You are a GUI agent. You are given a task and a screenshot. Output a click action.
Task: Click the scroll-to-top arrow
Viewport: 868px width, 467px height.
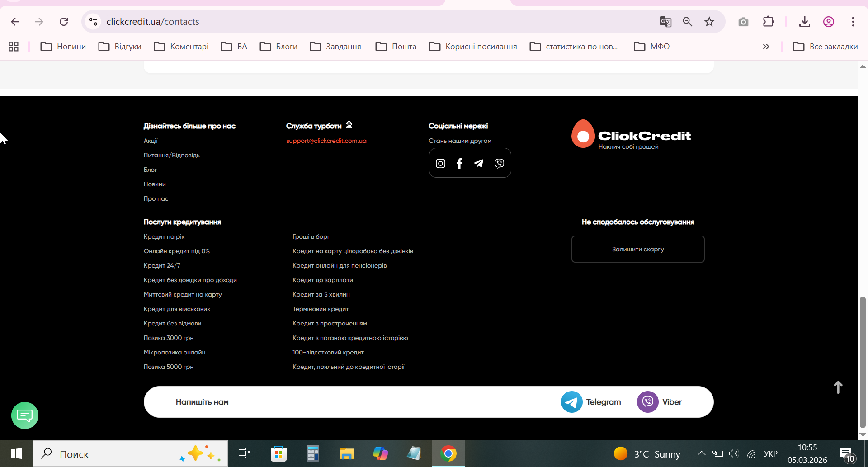838,387
